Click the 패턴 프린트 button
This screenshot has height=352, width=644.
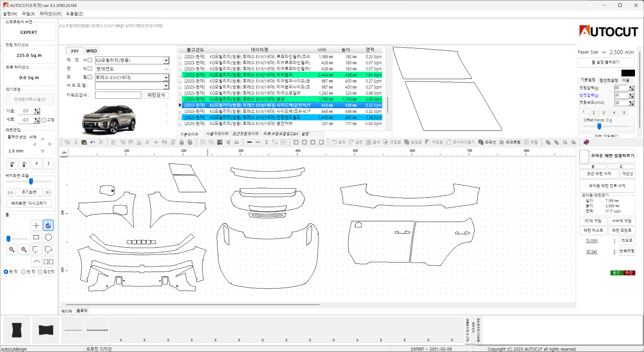622,230
